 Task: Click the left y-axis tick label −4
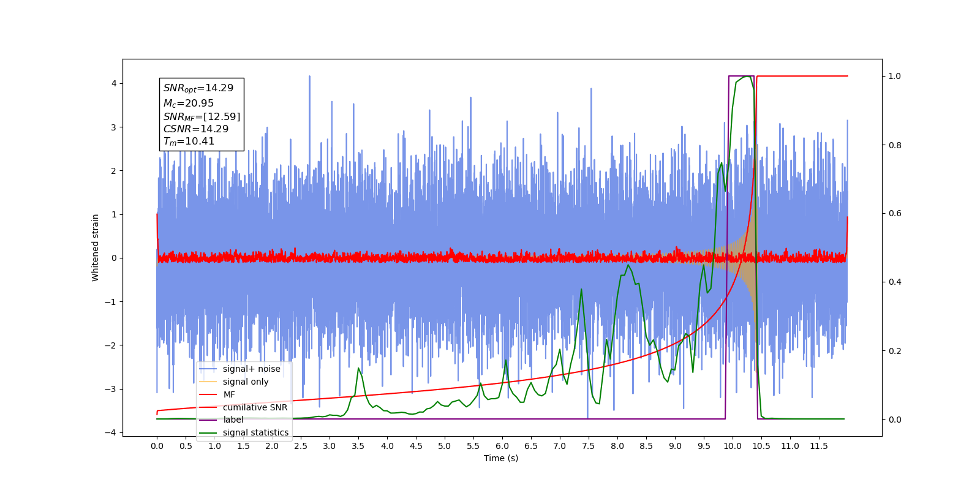tap(110, 432)
